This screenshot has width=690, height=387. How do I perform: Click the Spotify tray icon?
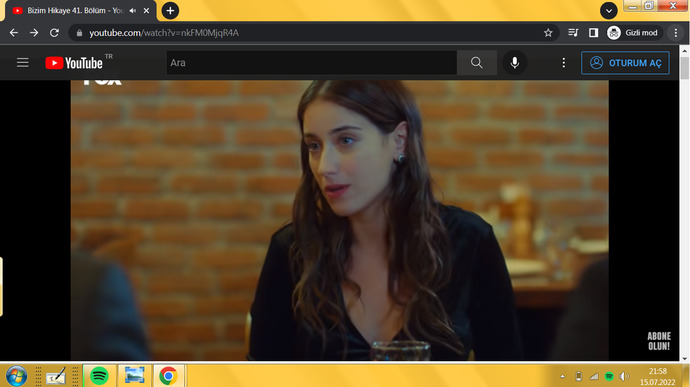coord(609,376)
